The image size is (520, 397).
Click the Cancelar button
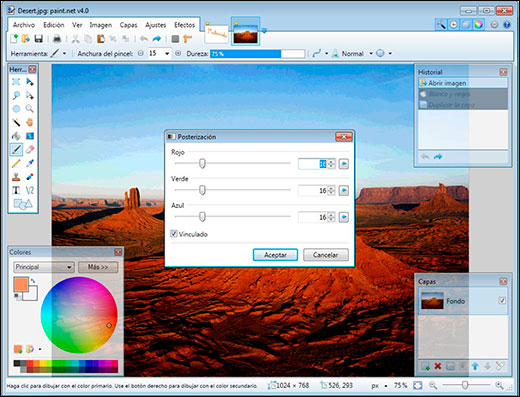[326, 255]
